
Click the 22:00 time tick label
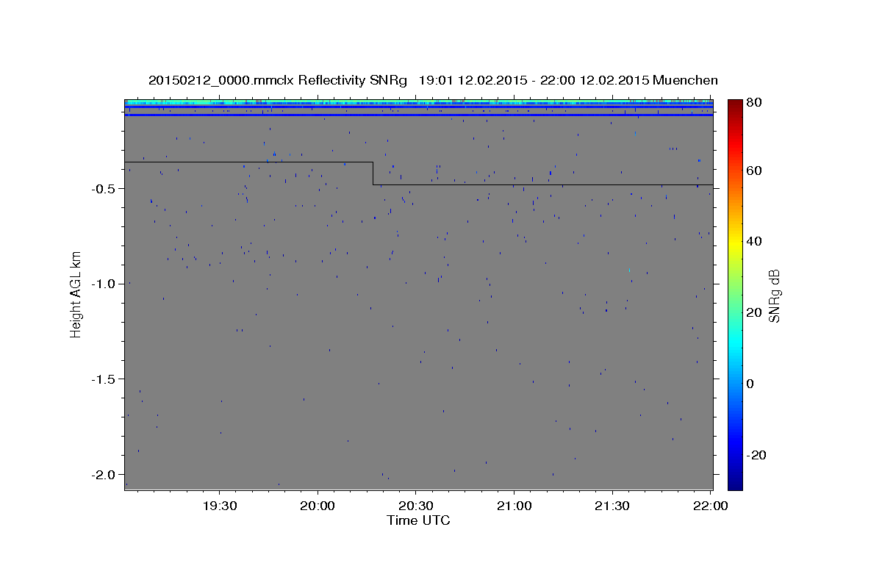click(710, 506)
